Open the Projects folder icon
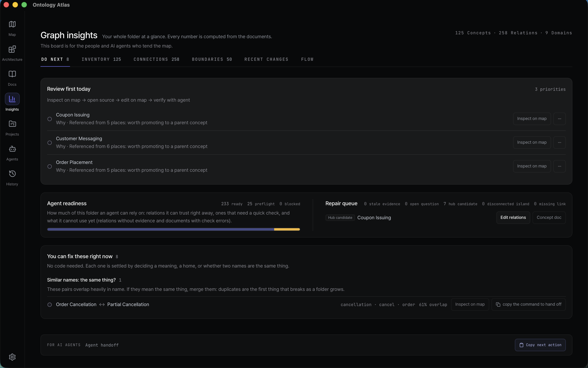 12,124
